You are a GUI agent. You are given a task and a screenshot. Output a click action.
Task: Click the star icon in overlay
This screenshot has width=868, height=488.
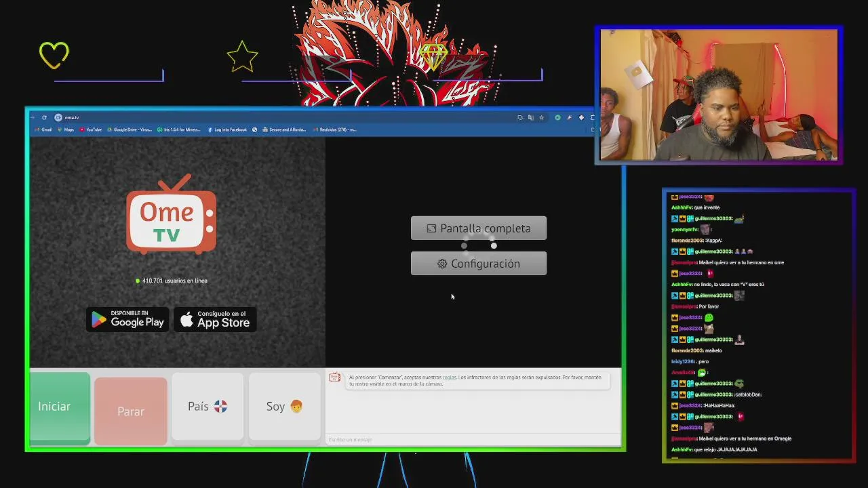[x=242, y=57]
